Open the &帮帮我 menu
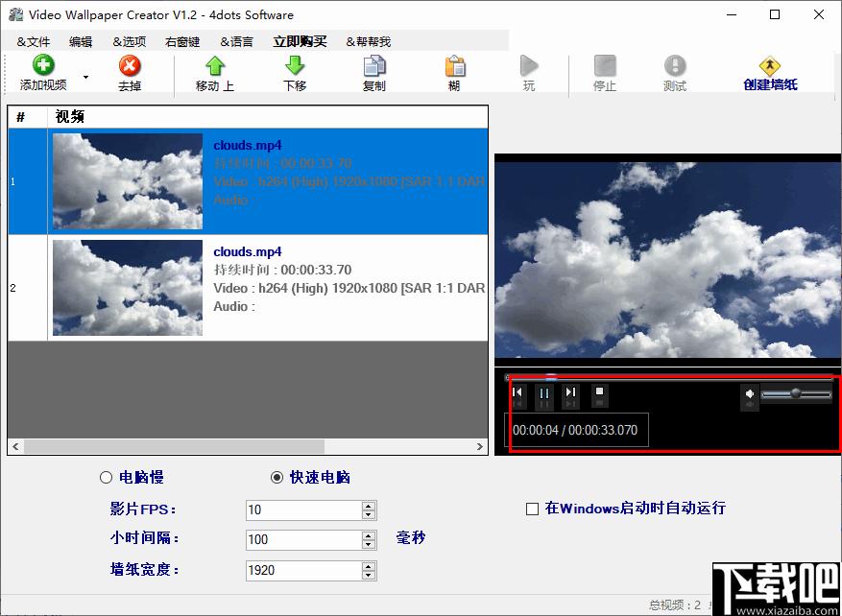Screen dimensions: 842x616 point(368,41)
